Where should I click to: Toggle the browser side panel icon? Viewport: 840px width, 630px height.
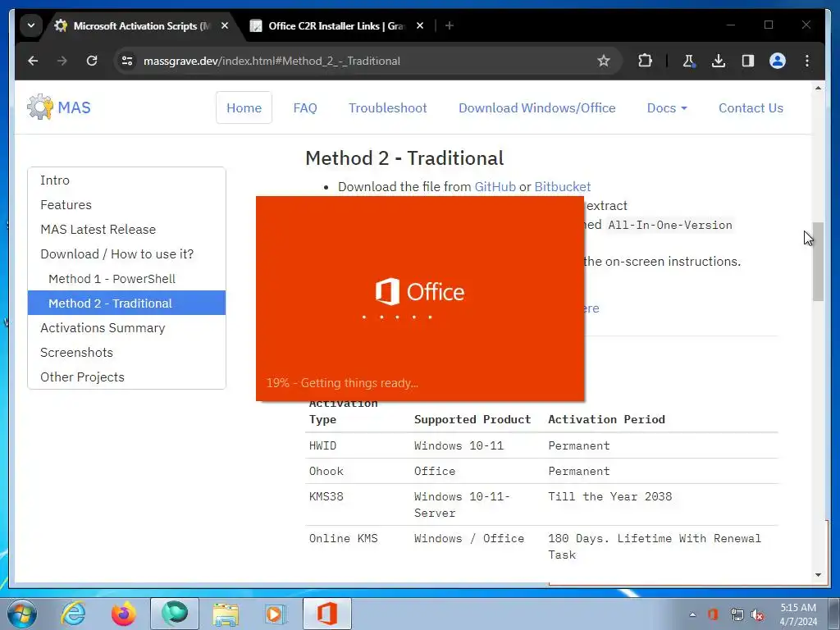pos(748,61)
